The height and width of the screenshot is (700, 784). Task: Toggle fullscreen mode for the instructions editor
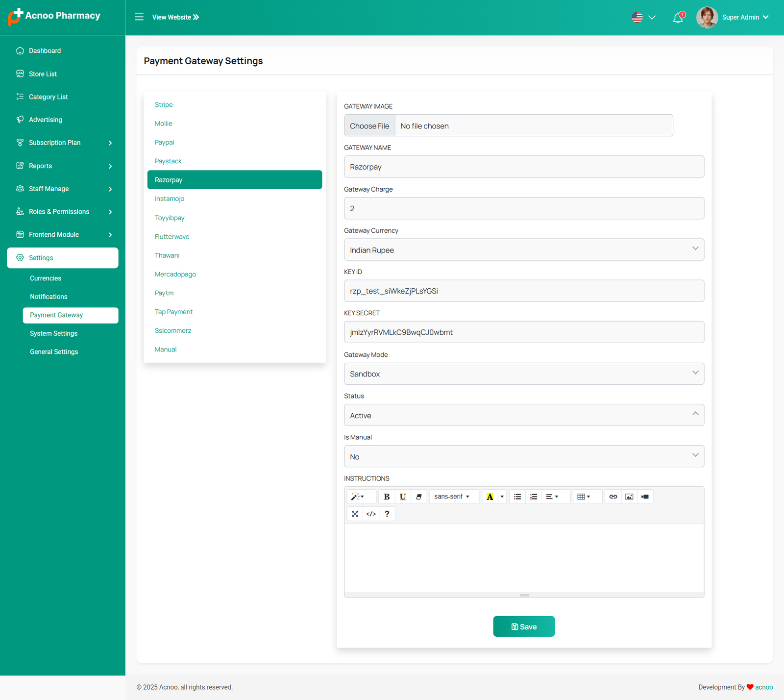[355, 514]
